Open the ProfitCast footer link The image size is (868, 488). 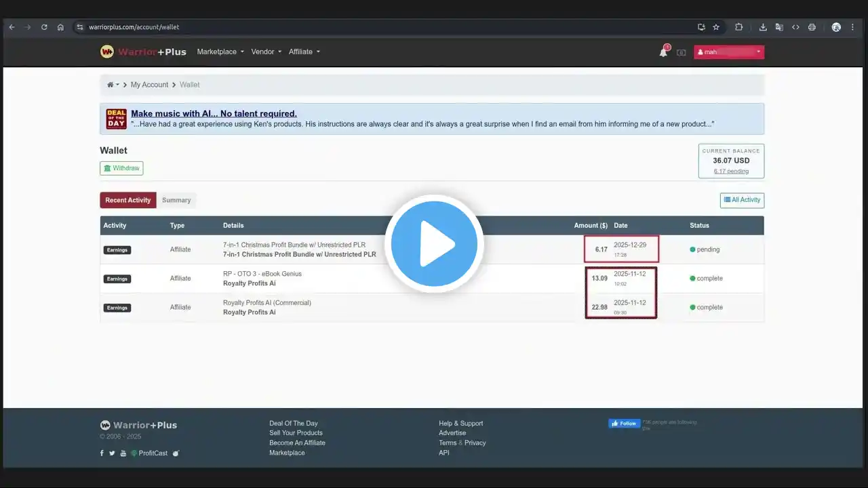[153, 453]
